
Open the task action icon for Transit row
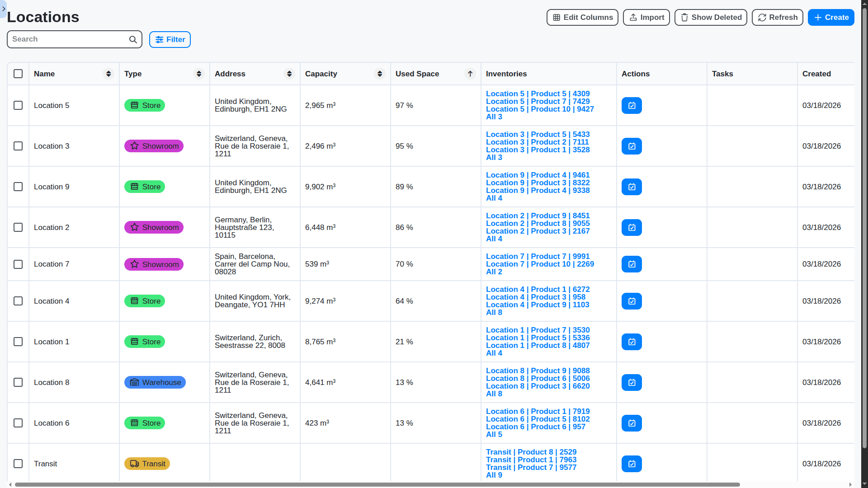[x=632, y=464]
